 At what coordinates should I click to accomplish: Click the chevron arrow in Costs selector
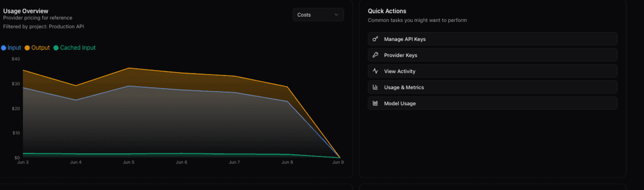[x=336, y=15]
